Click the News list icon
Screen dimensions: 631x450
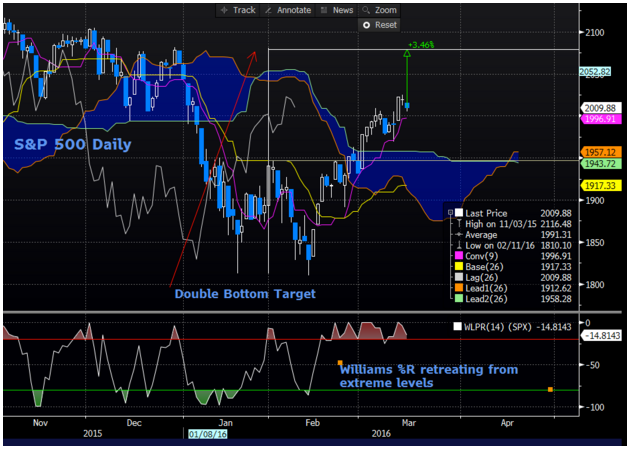pyautogui.click(x=324, y=10)
